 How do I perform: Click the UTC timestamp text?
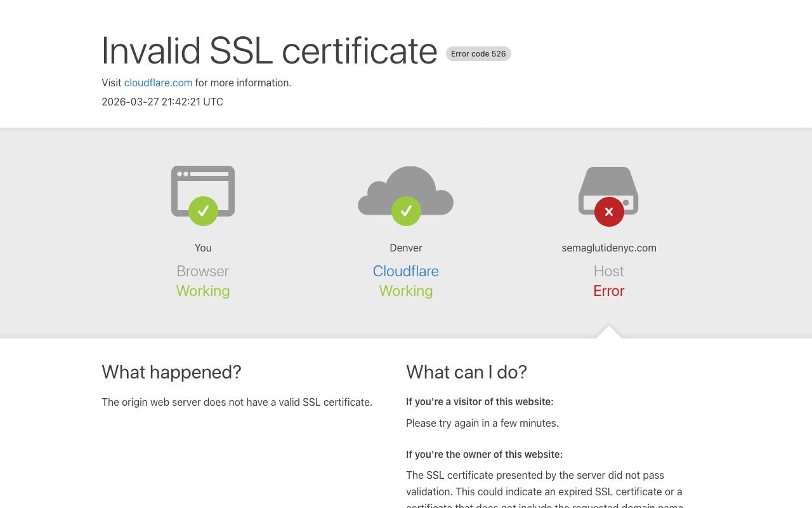pyautogui.click(x=162, y=102)
